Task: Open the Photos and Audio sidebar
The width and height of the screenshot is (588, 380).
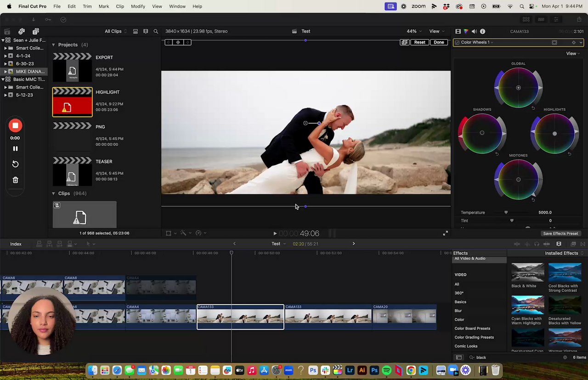Action: [21, 31]
